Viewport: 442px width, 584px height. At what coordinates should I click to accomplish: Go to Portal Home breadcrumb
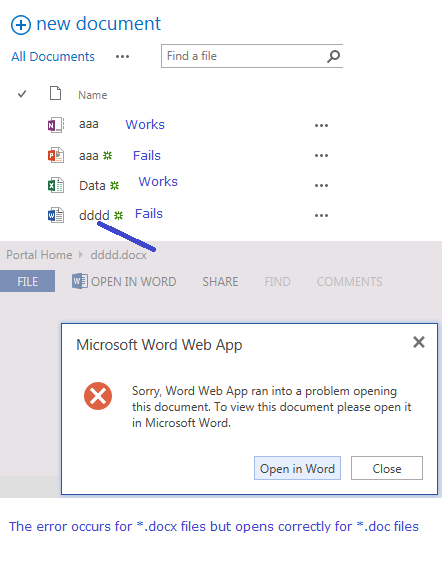[39, 255]
